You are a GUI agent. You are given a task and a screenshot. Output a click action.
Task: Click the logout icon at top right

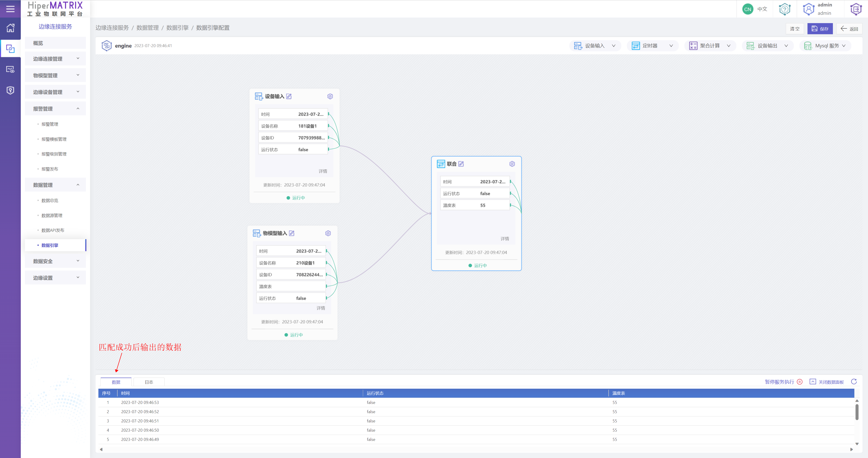[x=856, y=9]
